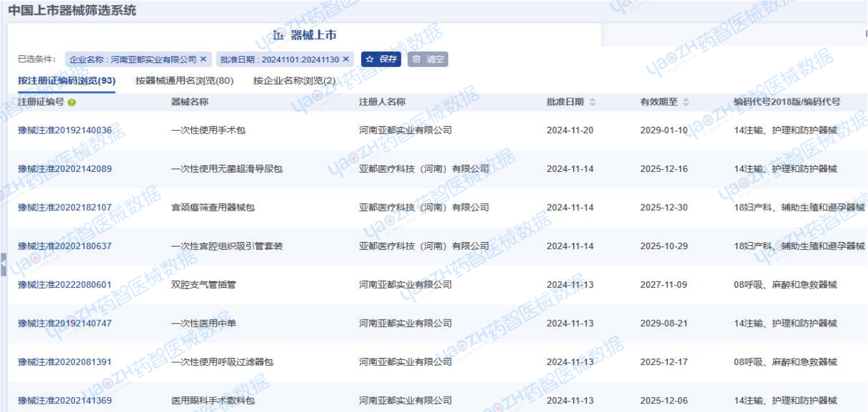Open registration 豫械注准20192140747
This screenshot has width=868, height=412.
[64, 323]
